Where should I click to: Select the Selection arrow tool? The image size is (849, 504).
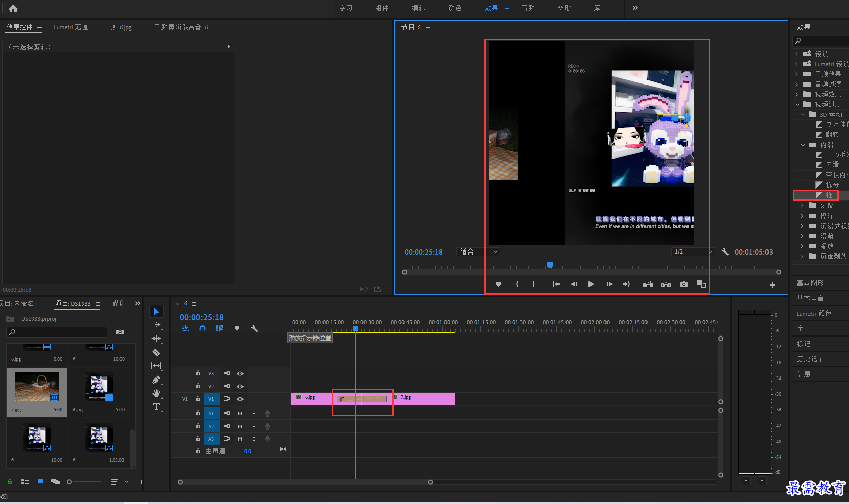tap(156, 312)
